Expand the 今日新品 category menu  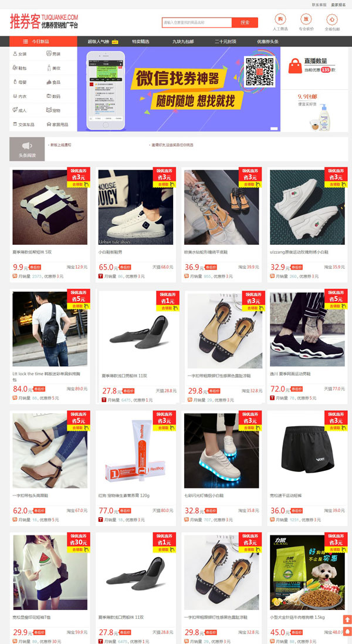pyautogui.click(x=43, y=42)
